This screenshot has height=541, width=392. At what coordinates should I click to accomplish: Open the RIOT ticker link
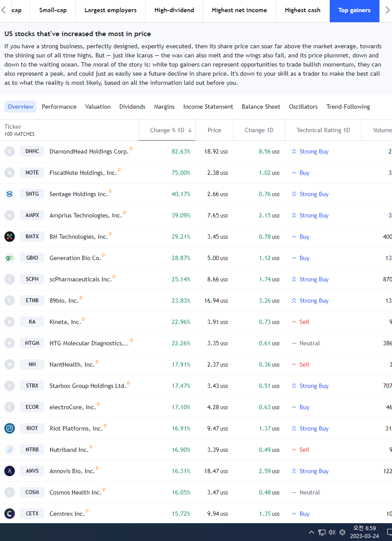pos(32,428)
